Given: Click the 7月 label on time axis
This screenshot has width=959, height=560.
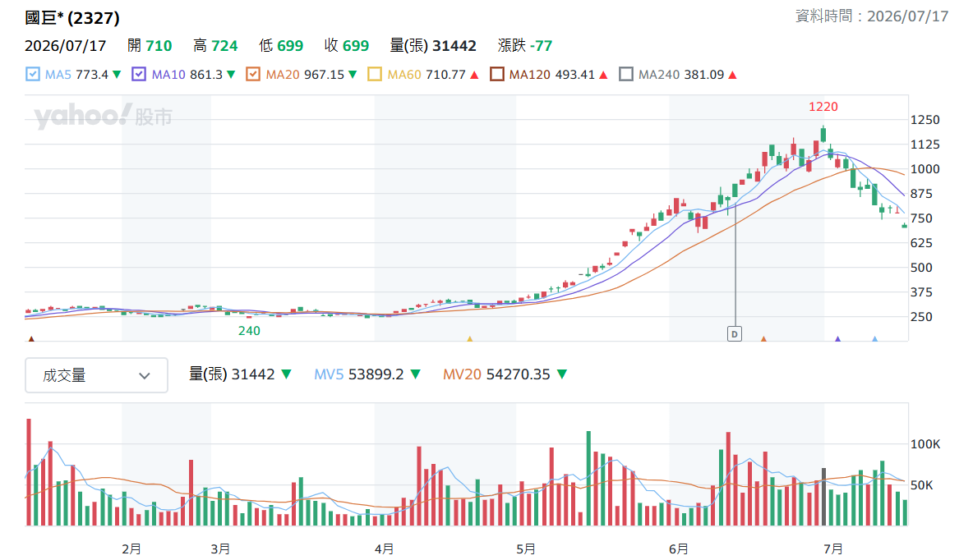Looking at the screenshot, I should (x=832, y=549).
